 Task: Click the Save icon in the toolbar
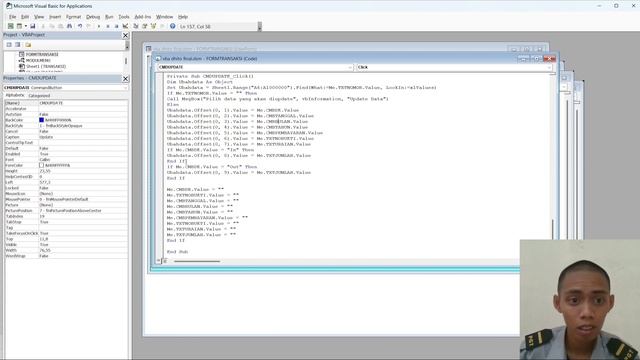pos(33,26)
